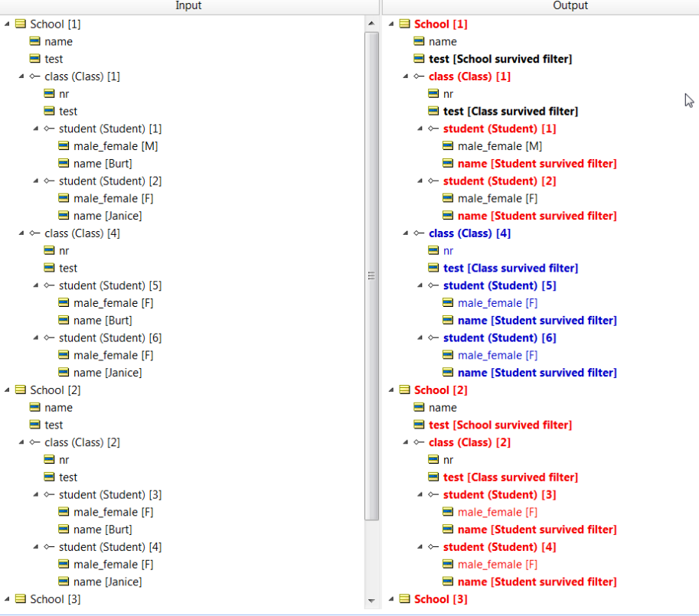This screenshot has height=616, width=699.
Task: Click the Output column header
Action: tap(541, 6)
